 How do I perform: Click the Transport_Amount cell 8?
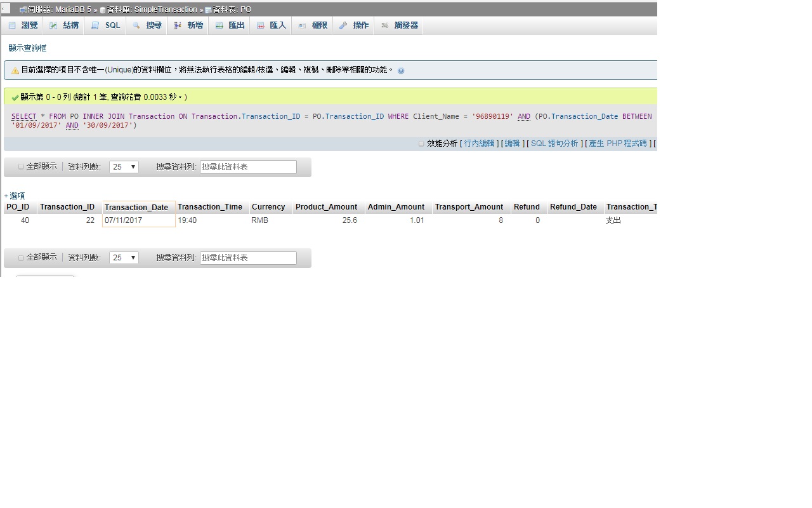471,220
